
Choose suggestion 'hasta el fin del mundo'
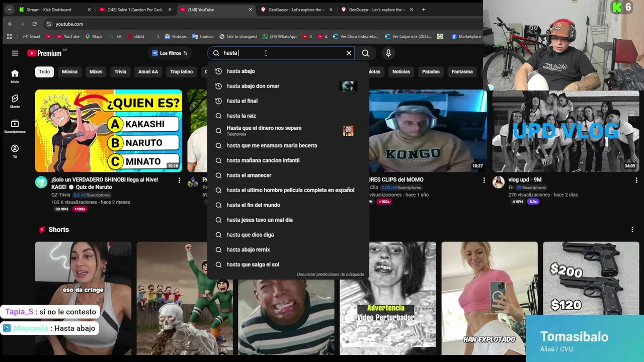click(287, 205)
